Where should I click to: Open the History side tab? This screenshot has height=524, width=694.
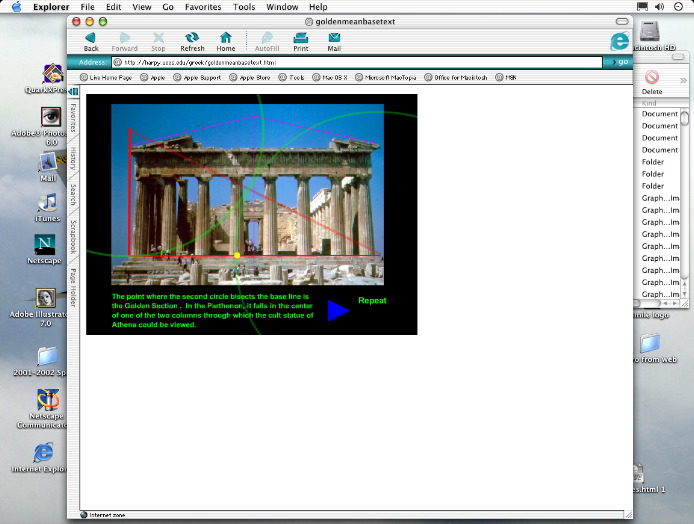73,158
